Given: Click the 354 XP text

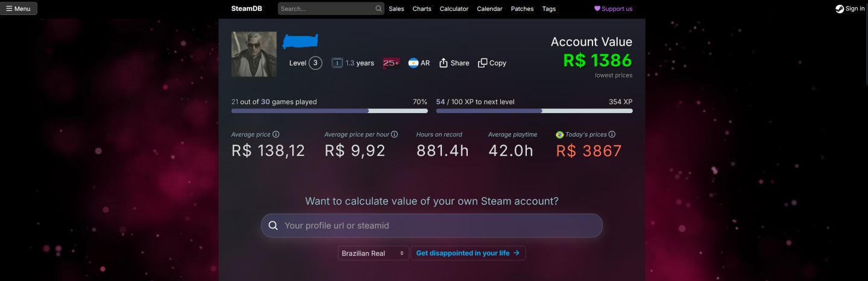Looking at the screenshot, I should click(x=620, y=102).
